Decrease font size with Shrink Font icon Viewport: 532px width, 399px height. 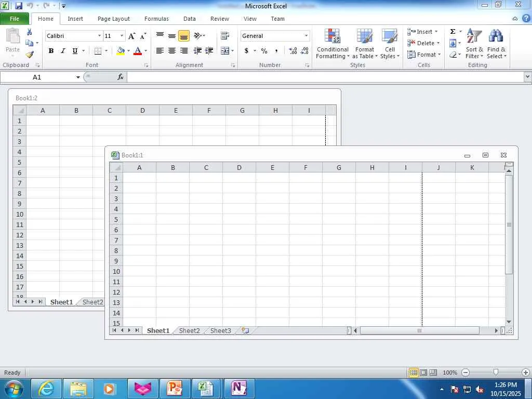(x=143, y=36)
